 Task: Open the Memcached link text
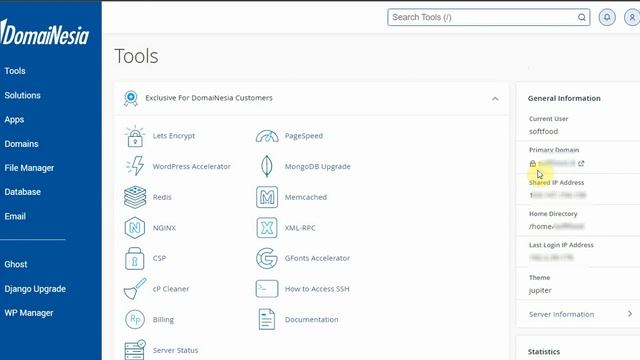pos(306,197)
